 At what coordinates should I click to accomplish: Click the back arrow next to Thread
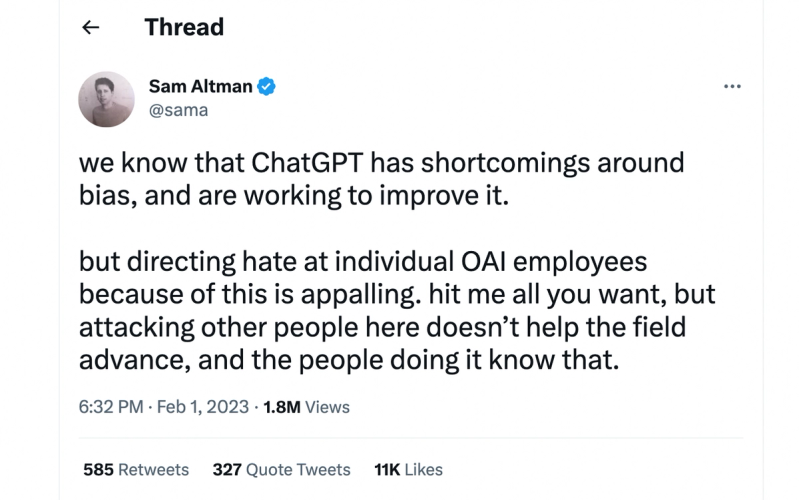91,28
